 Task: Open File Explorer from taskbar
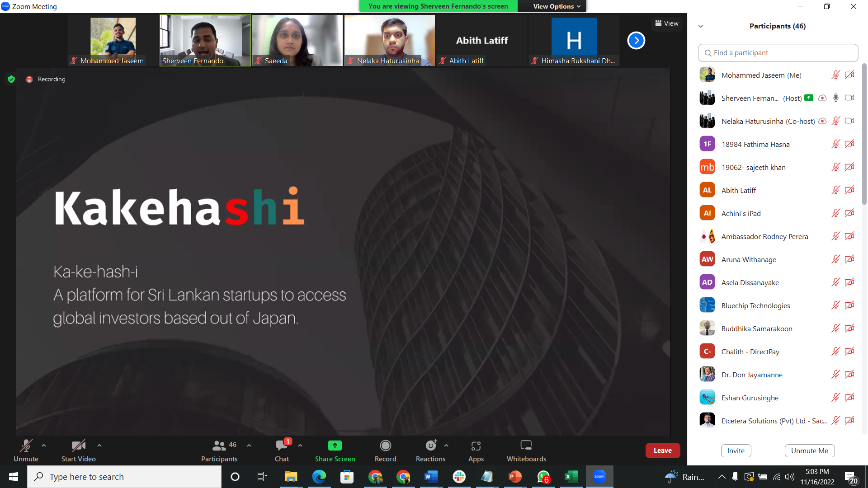[291, 477]
